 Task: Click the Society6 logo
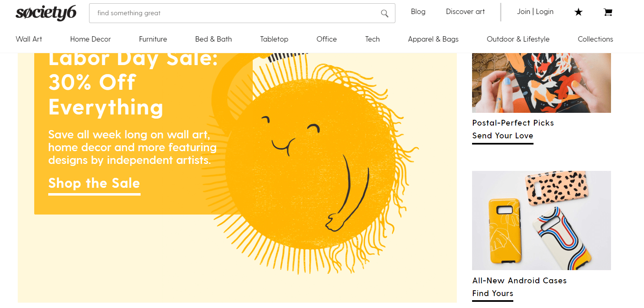tap(46, 13)
